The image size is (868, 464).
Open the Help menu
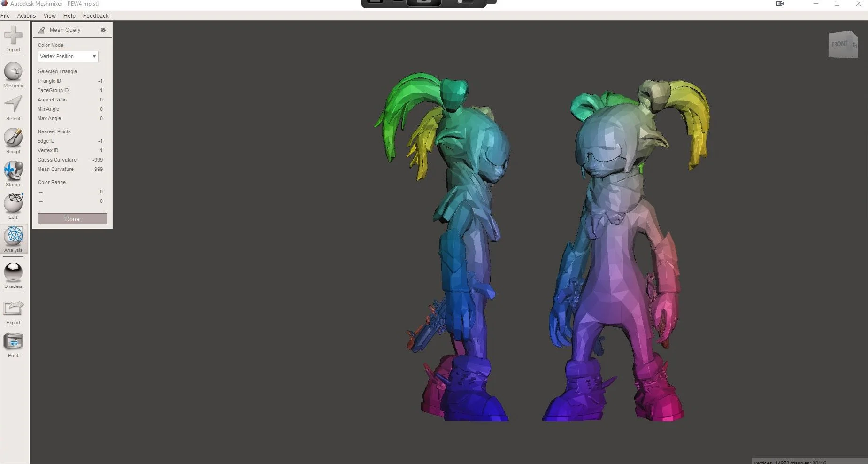pos(69,15)
